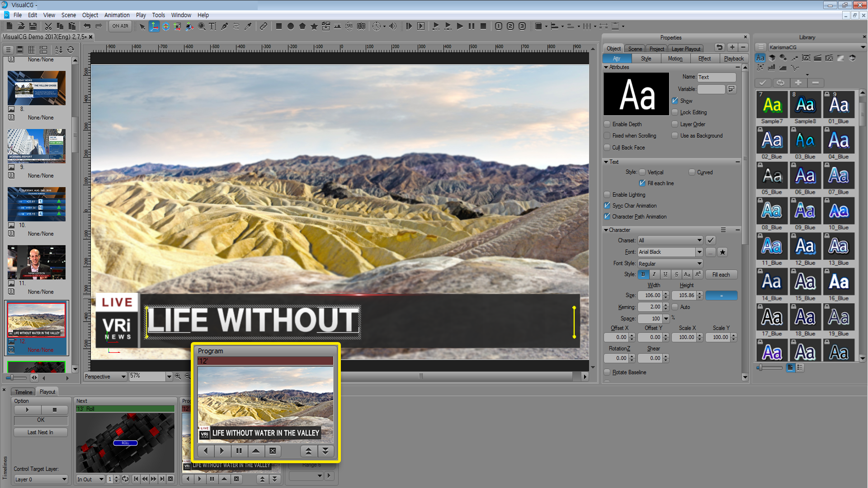Toggle the Show checkbox
868x488 pixels.
[x=675, y=101]
